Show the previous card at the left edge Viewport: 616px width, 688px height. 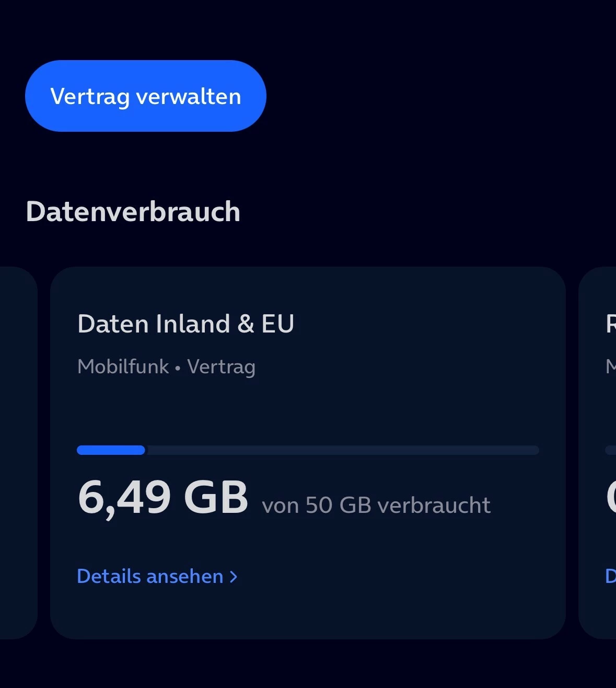point(18,453)
